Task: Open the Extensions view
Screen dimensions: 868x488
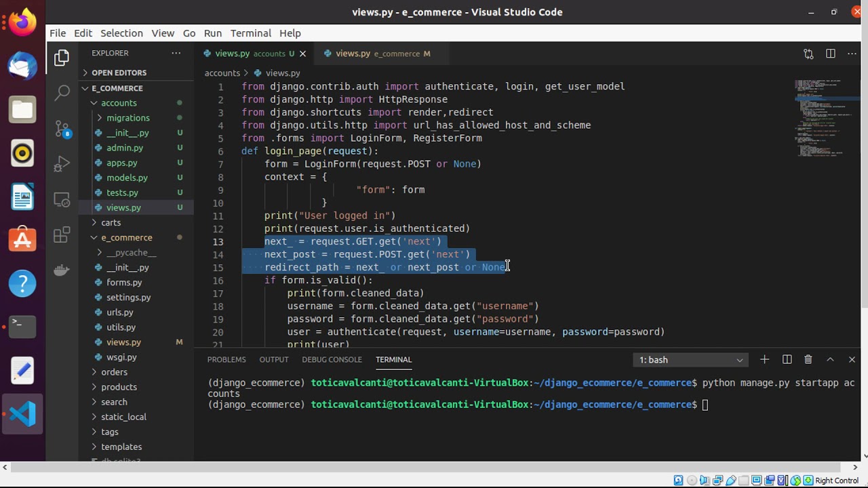Action: [x=62, y=235]
